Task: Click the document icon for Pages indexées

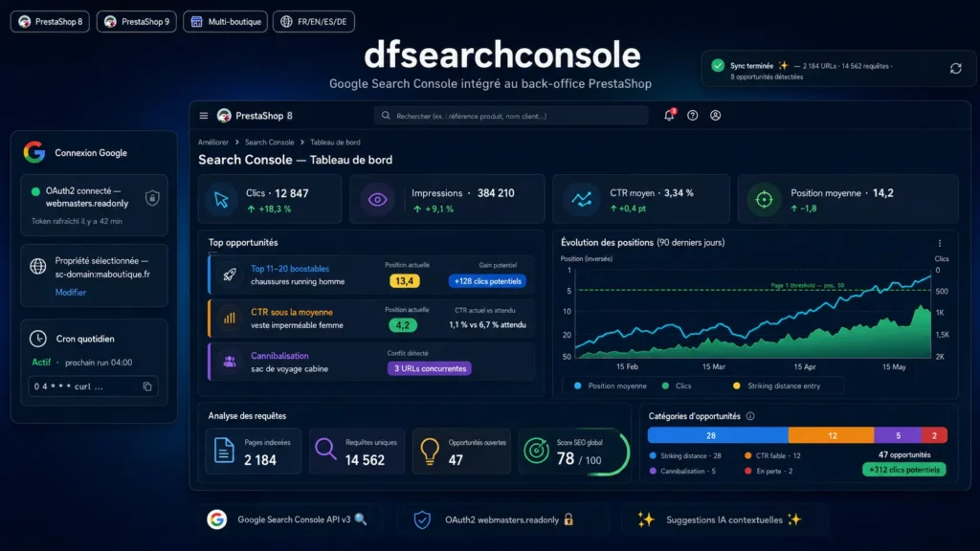Action: [224, 451]
